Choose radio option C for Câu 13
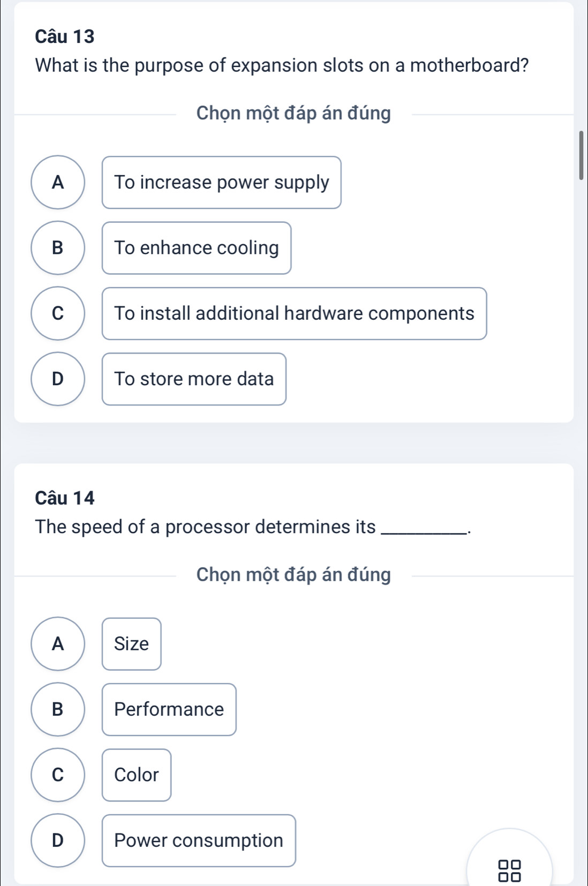 click(58, 313)
